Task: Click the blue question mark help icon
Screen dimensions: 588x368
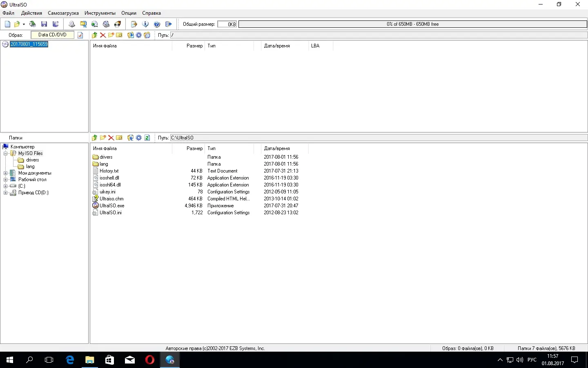Action: [157, 24]
